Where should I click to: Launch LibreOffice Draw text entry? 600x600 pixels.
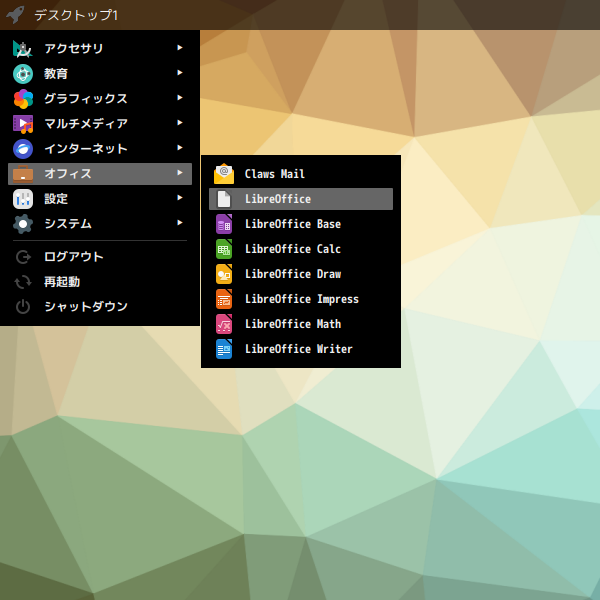coord(293,274)
